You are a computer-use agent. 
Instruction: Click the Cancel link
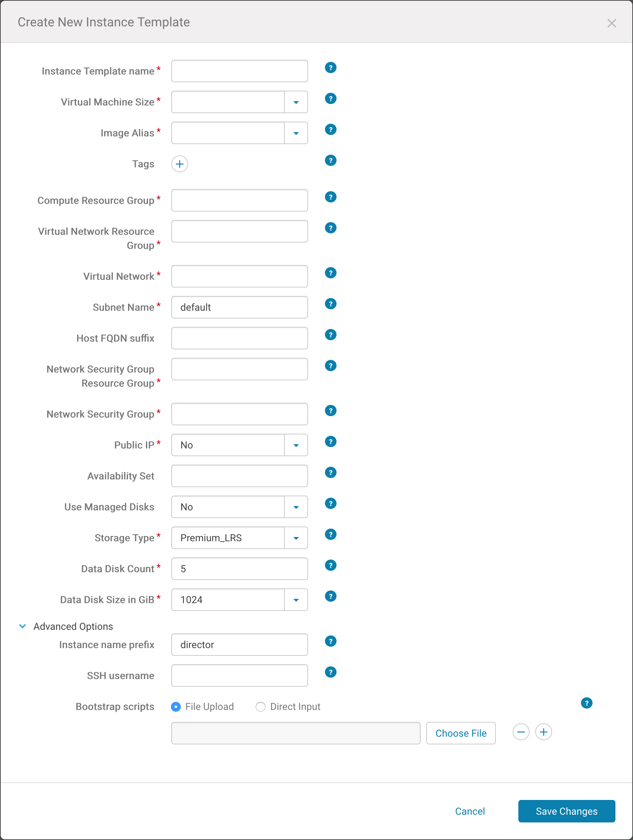469,811
